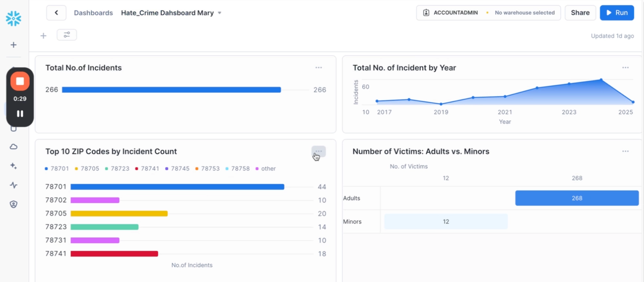Image resolution: width=644 pixels, height=282 pixels.
Task: Open the AI sparkle icon in sidebar
Action: pyautogui.click(x=14, y=166)
